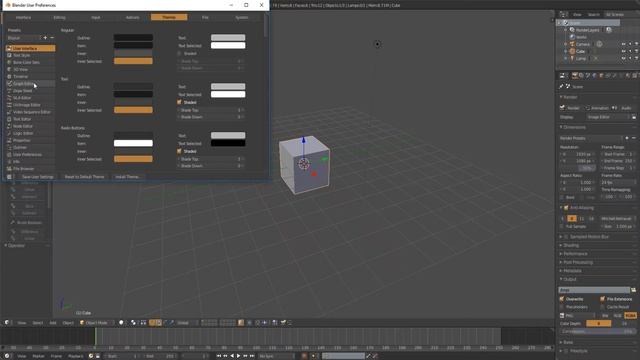The width and height of the screenshot is (640, 360).
Task: Enable the Regular section Shaded checkbox
Action: tap(180, 53)
